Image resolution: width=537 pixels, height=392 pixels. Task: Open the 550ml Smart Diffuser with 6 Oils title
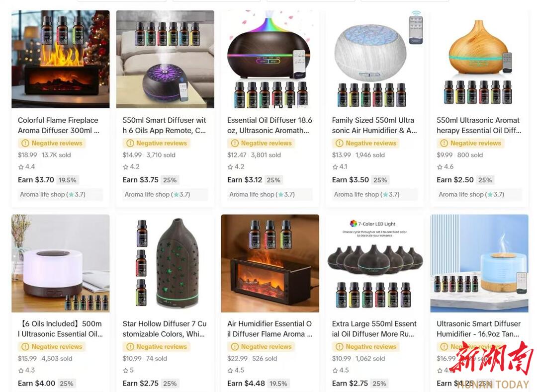point(165,125)
